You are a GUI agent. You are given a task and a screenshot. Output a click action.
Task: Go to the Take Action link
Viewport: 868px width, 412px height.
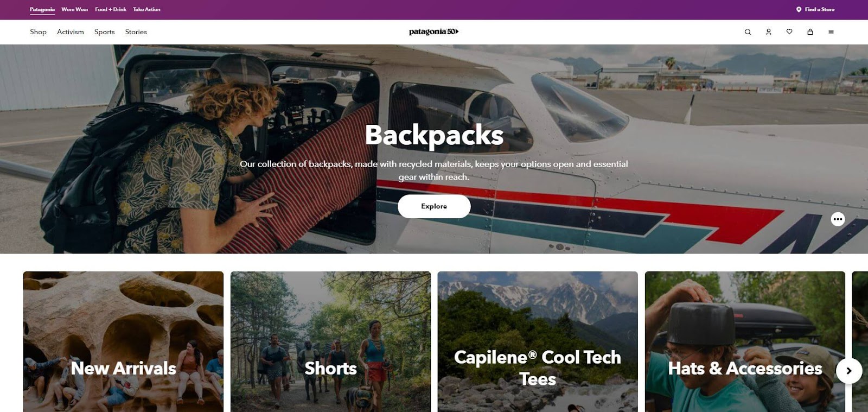click(x=146, y=9)
